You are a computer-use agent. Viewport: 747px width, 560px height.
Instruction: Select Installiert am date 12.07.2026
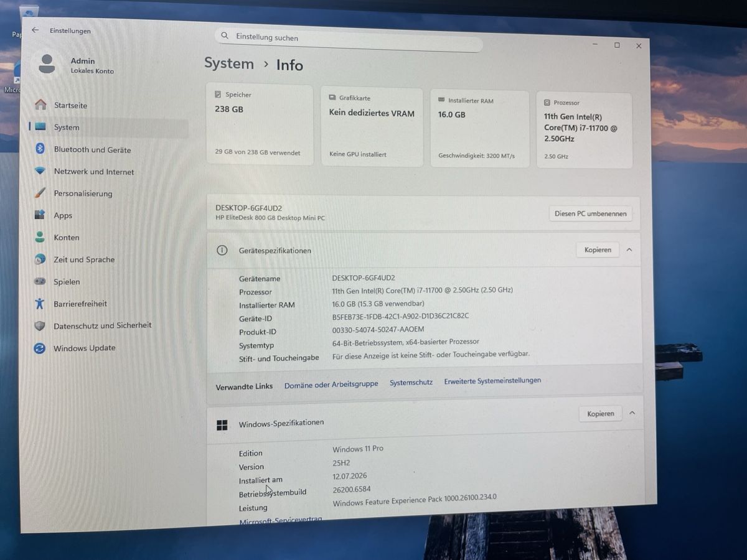[x=350, y=476]
